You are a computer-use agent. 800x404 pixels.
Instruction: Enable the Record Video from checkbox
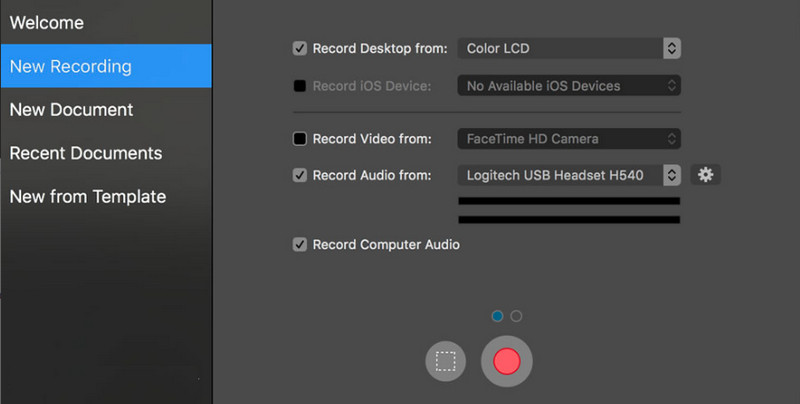point(300,139)
